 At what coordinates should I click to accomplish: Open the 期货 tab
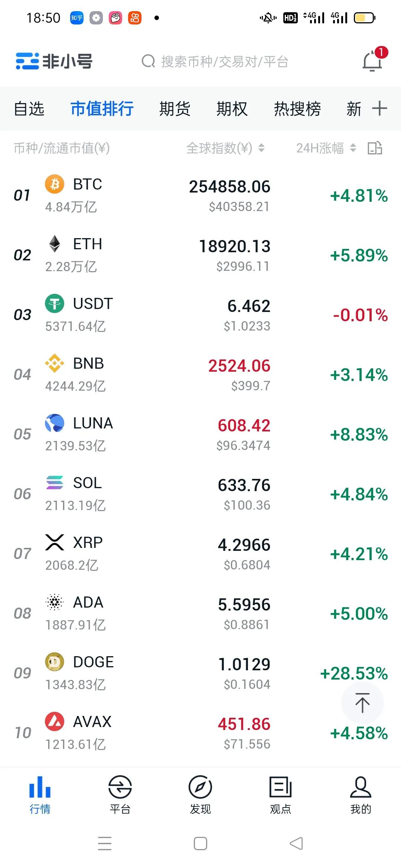175,109
